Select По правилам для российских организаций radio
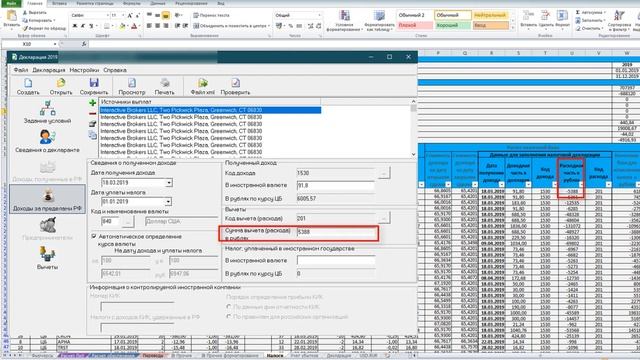The image size is (640, 360). coord(229,316)
